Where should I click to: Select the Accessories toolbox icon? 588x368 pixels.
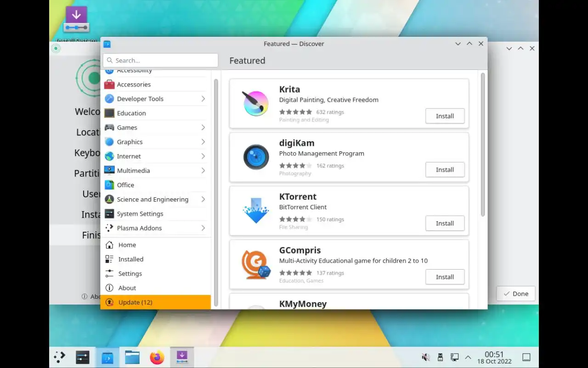109,85
